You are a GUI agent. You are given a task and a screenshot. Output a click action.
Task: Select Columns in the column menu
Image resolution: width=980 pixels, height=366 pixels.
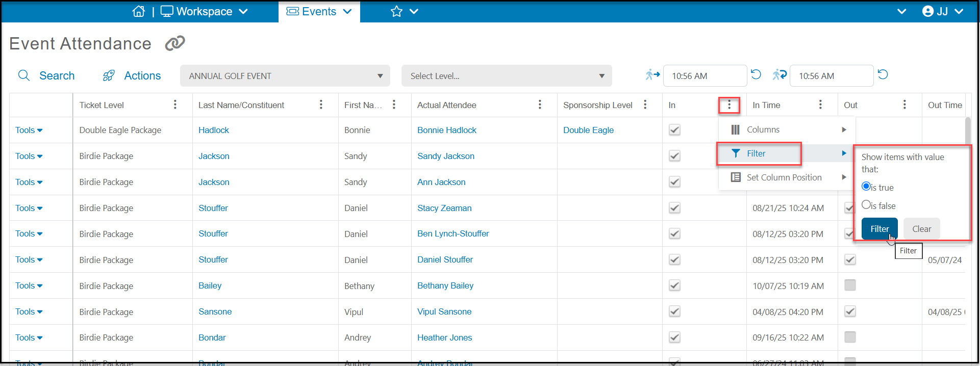[x=787, y=129]
